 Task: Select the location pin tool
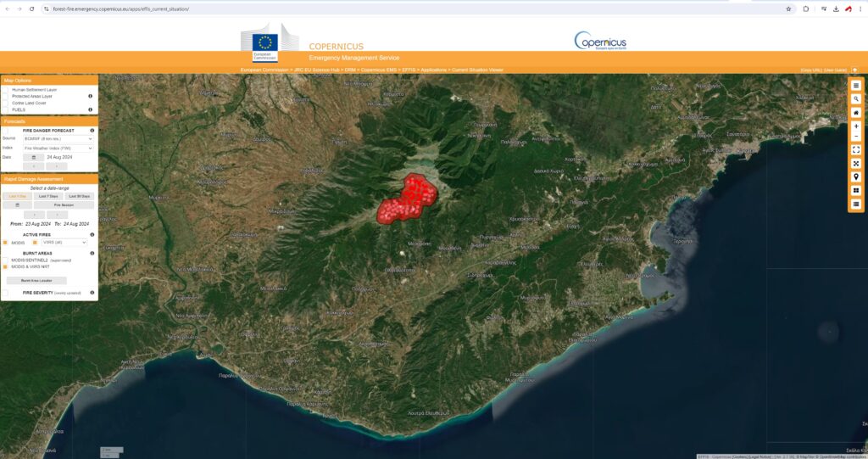coord(856,176)
